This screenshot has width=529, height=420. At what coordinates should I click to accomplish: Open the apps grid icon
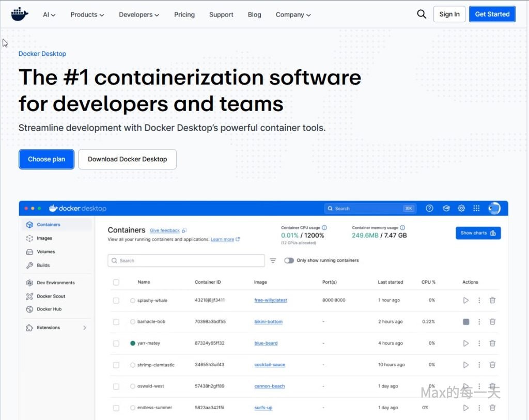(x=476, y=208)
